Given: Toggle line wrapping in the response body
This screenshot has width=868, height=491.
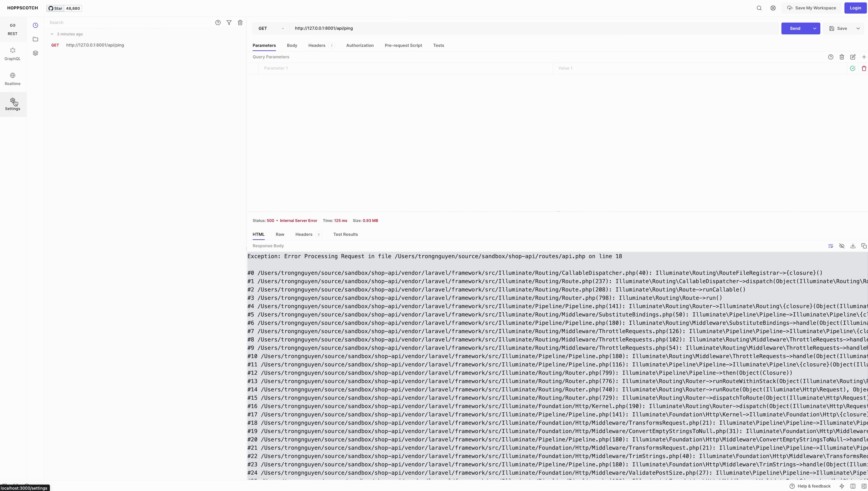Looking at the screenshot, I should [830, 246].
